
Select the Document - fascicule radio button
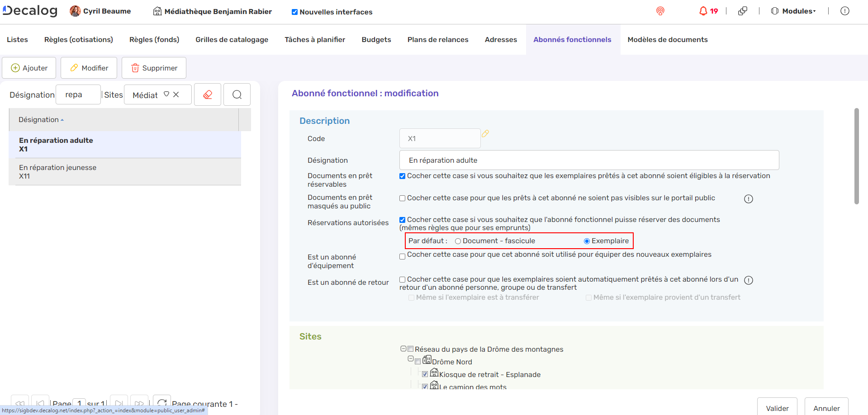pos(458,241)
